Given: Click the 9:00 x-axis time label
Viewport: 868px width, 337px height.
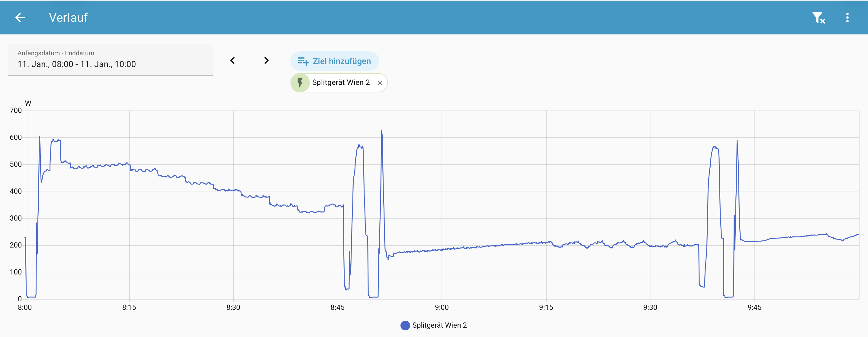Looking at the screenshot, I should (x=442, y=307).
